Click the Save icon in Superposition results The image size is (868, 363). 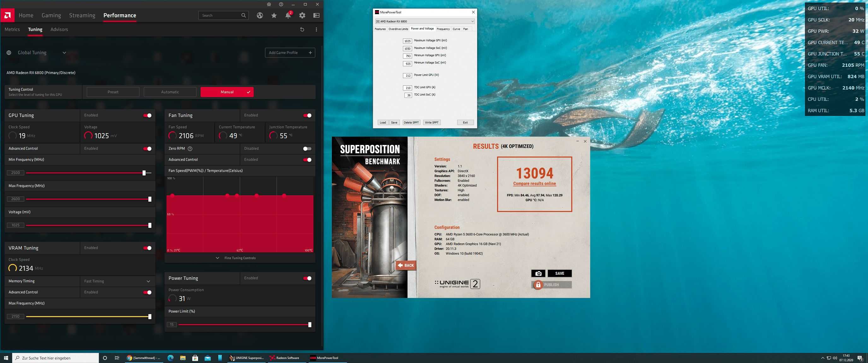pyautogui.click(x=559, y=273)
